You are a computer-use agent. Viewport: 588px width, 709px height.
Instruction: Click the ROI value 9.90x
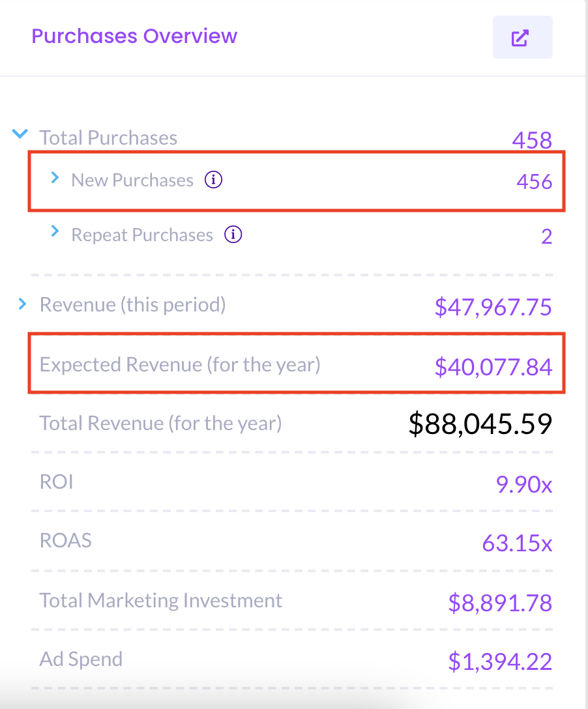point(523,484)
